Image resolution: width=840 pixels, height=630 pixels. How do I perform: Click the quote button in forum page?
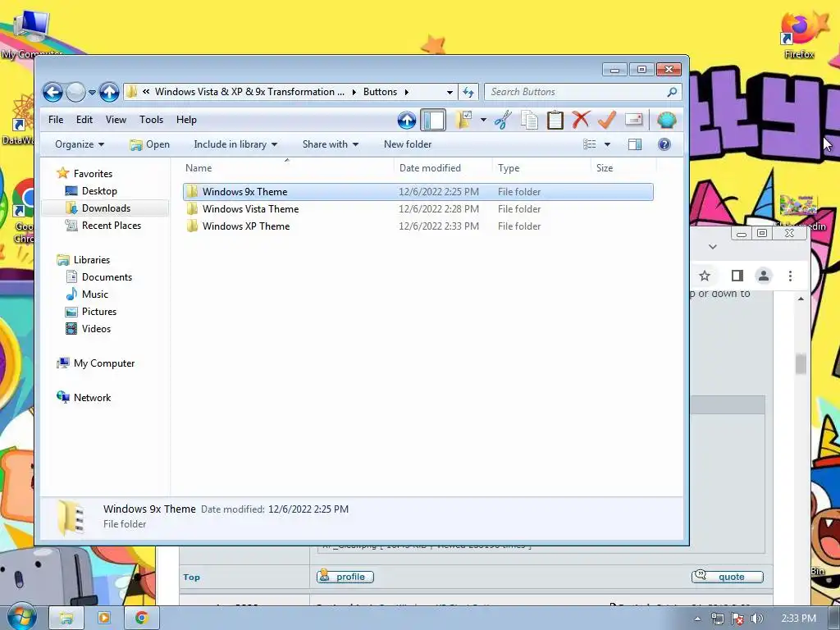pyautogui.click(x=727, y=577)
